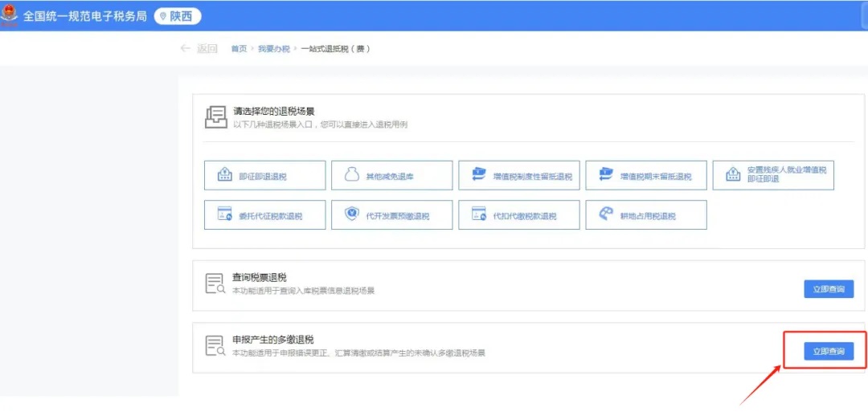Click the 请选择您的退税场景 heading
868x420 pixels.
coord(274,112)
